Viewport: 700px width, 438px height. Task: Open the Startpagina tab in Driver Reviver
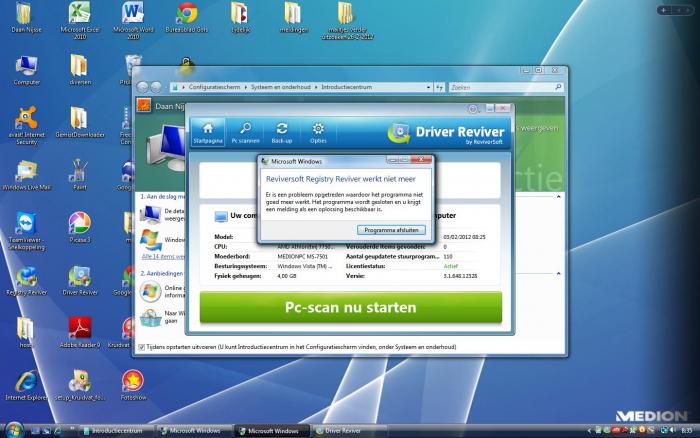point(208,133)
